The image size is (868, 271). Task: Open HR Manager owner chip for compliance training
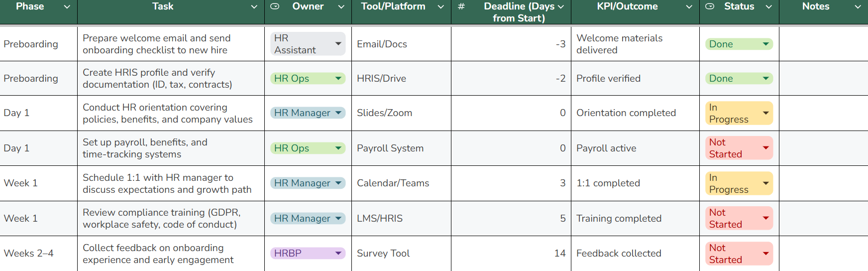pyautogui.click(x=338, y=218)
